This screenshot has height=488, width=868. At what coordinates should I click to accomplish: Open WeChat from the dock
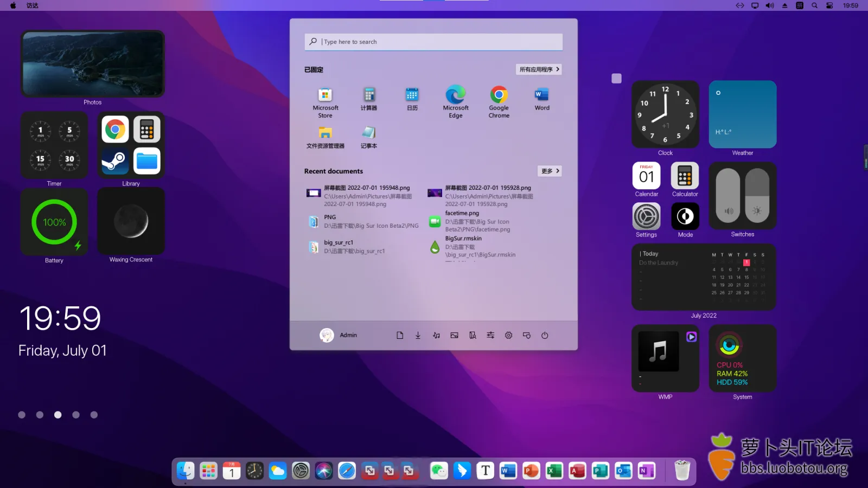[439, 471]
